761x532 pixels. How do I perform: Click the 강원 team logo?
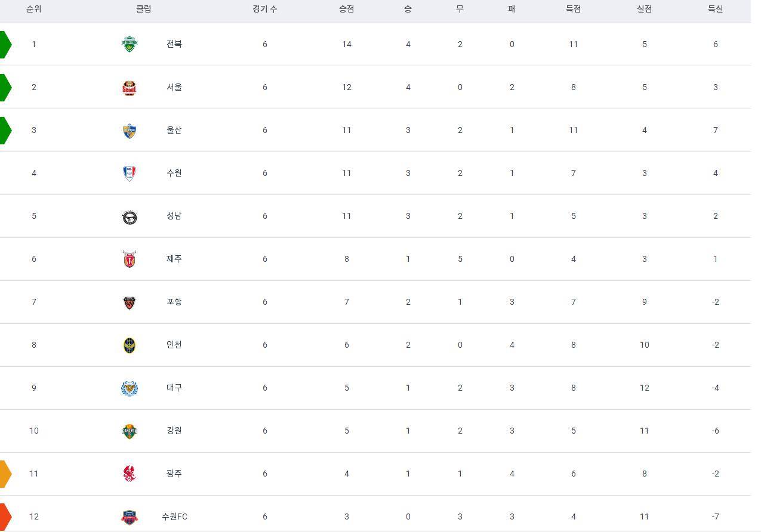129,431
